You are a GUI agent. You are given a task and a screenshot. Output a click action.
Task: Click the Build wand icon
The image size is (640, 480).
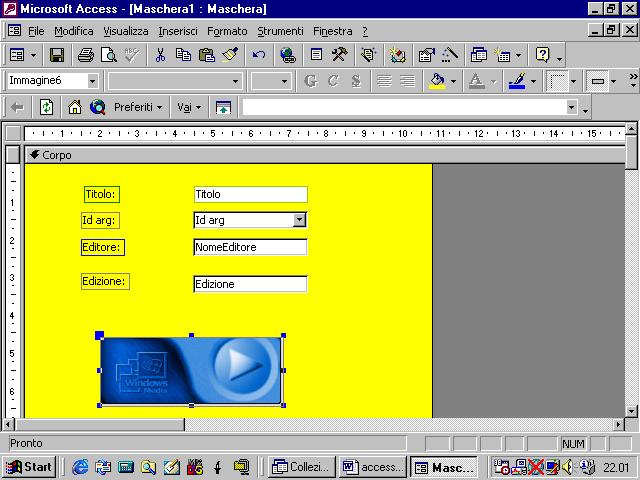pyautogui.click(x=449, y=55)
